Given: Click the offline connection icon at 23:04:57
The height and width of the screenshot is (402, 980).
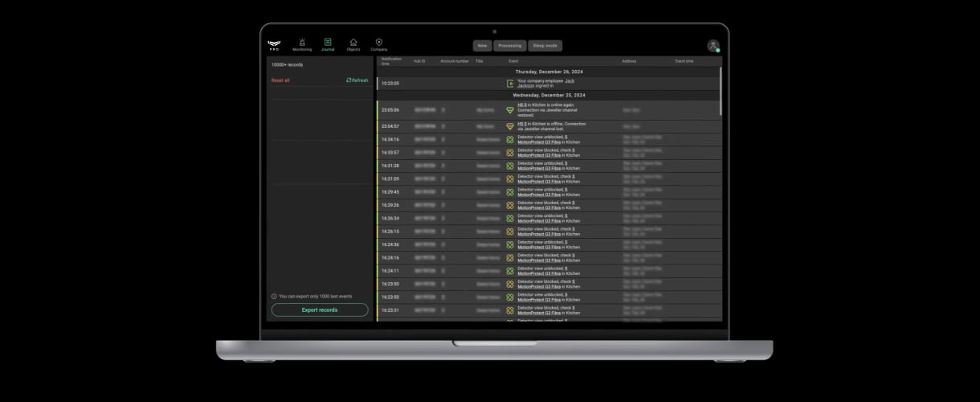Looking at the screenshot, I should (509, 126).
